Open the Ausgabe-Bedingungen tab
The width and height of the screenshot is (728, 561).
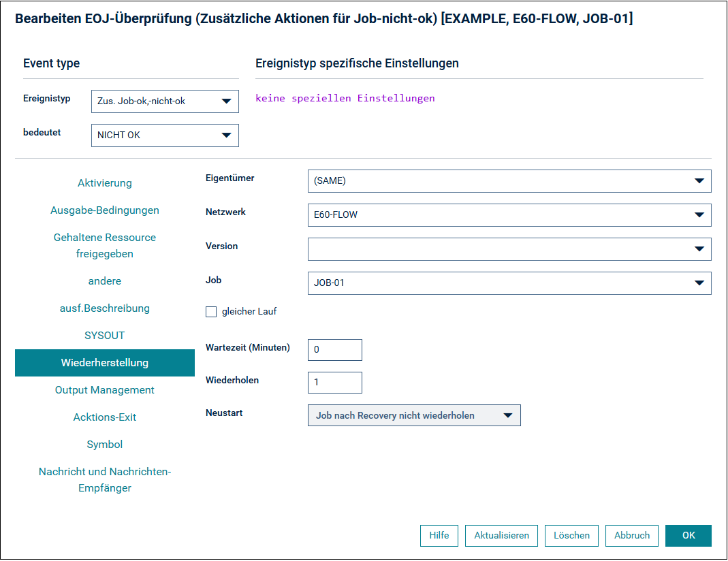[x=105, y=210]
